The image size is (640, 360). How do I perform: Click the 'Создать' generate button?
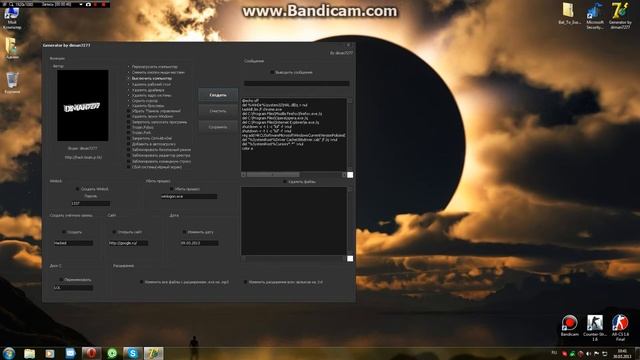pos(218,95)
